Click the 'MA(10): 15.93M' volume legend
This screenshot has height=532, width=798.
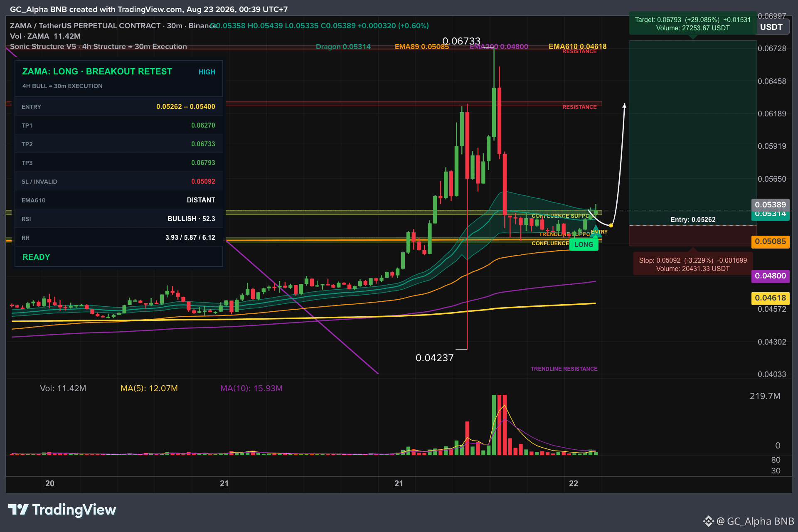tap(251, 388)
